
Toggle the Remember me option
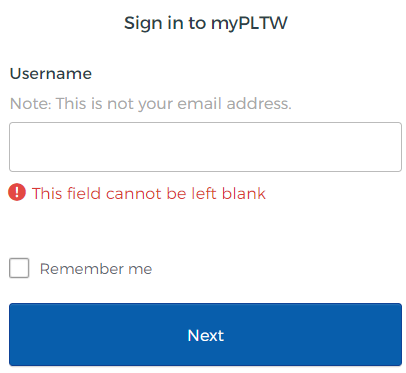click(x=19, y=268)
